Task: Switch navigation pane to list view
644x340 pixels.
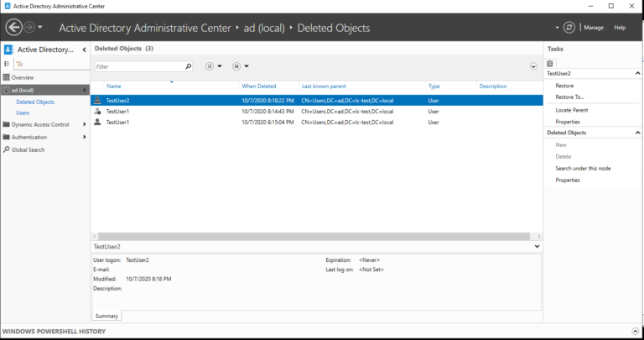Action: (7, 64)
